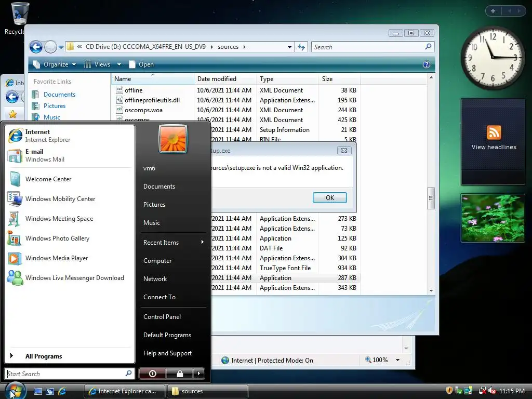Open Windows Mobility Center
532x399 pixels.
tap(70, 199)
